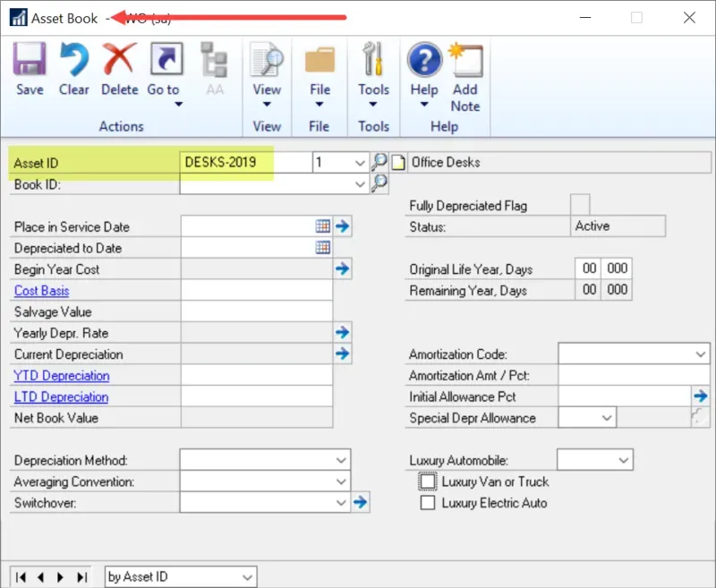Click the Add Note icon

(x=465, y=63)
